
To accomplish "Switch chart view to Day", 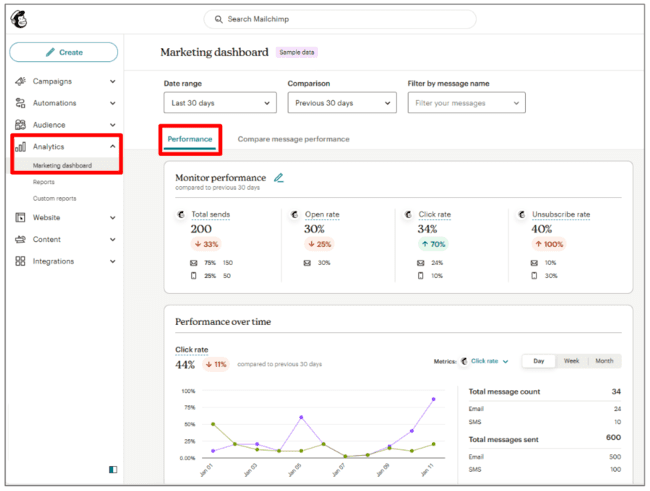I will (x=539, y=361).
